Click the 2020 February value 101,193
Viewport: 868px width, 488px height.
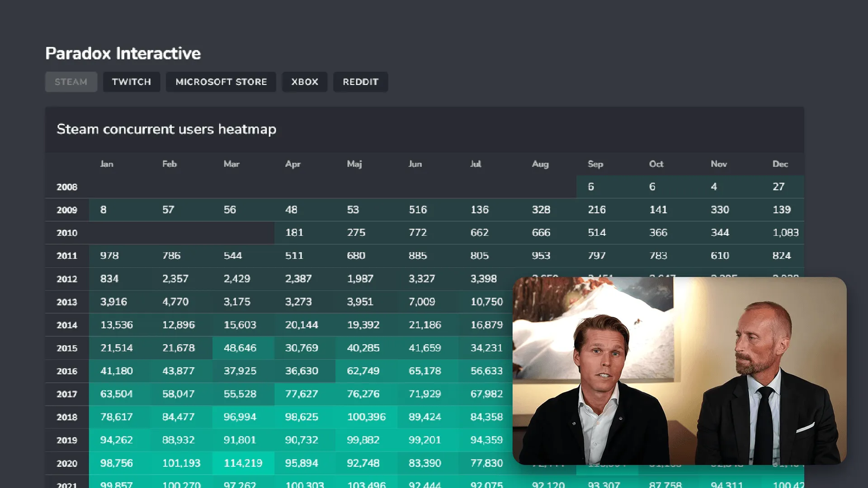click(181, 463)
